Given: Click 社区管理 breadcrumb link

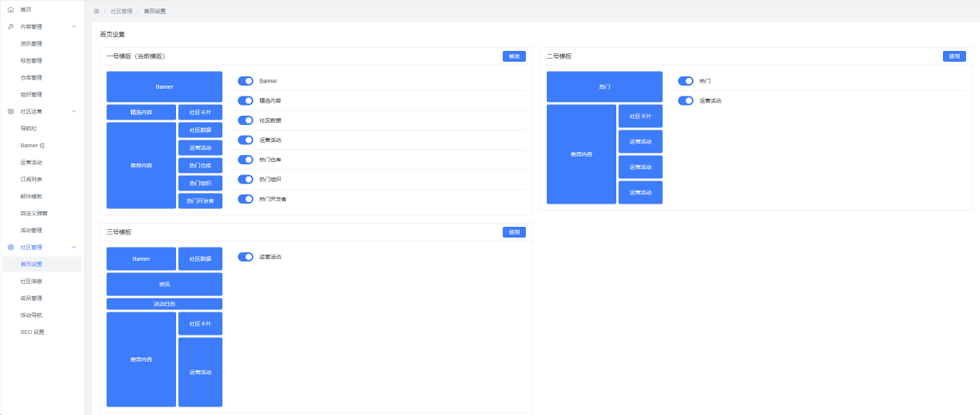Looking at the screenshot, I should point(121,12).
